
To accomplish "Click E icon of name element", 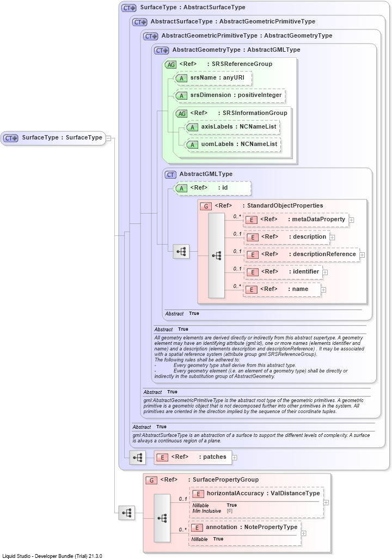I will pyautogui.click(x=252, y=290).
